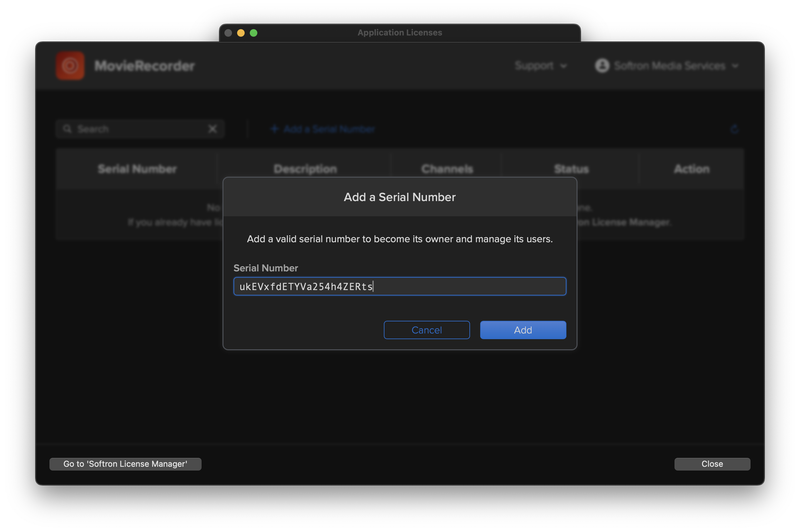
Task: Click the blurred 'Add a Serial Number' link
Action: pos(322,129)
